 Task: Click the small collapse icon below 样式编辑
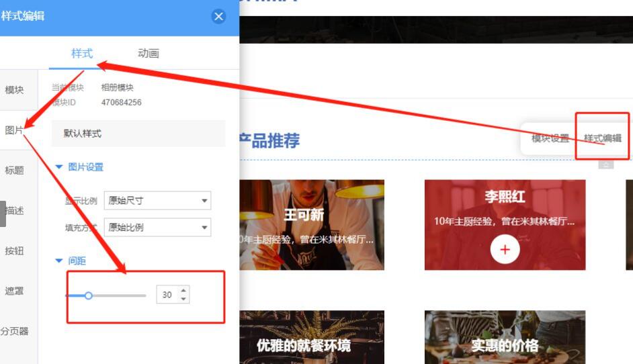(x=606, y=165)
